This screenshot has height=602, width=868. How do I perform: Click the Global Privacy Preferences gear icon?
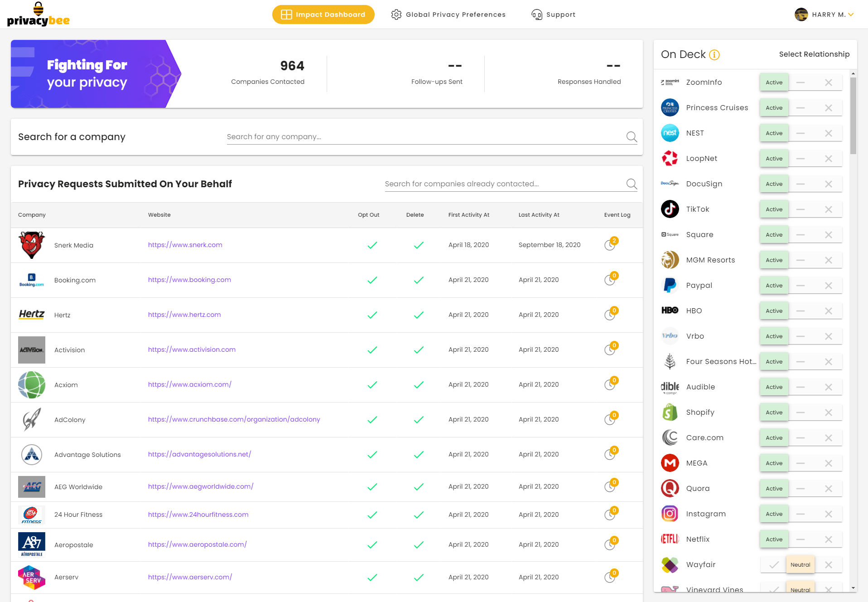[396, 14]
